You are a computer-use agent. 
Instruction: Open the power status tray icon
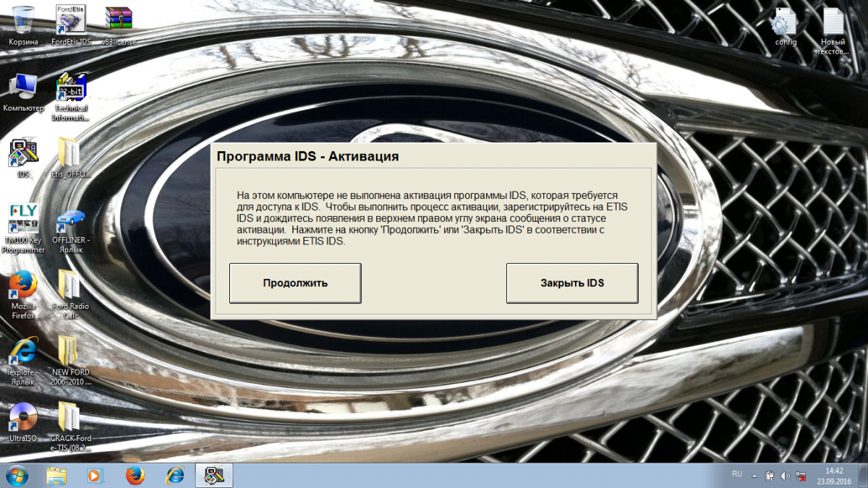770,476
